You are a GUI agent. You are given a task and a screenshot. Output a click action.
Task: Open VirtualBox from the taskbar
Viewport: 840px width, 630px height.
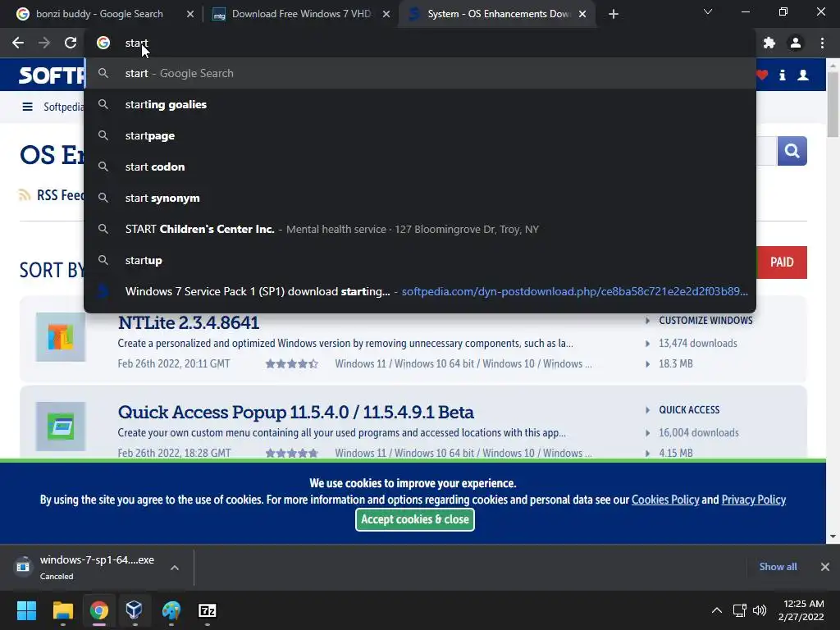(x=134, y=610)
